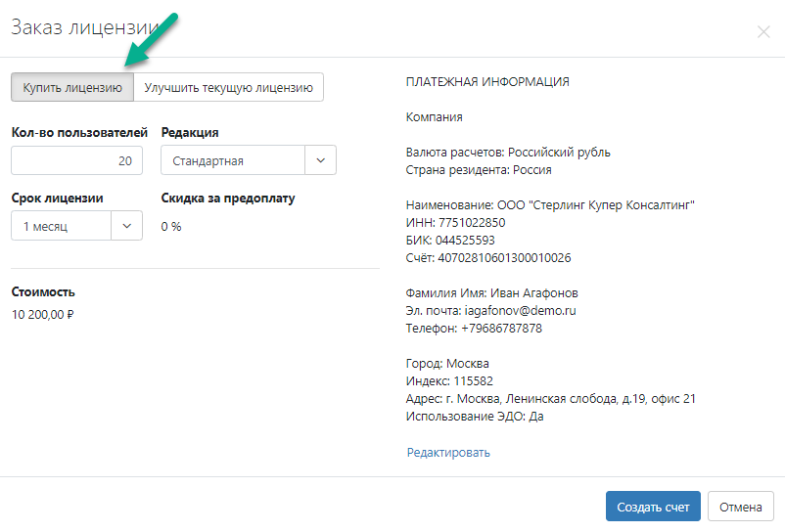Screen dimensions: 785x532
Task: Click the 'Фамилия Имя: Иван Агафонов' line
Action: (491, 293)
